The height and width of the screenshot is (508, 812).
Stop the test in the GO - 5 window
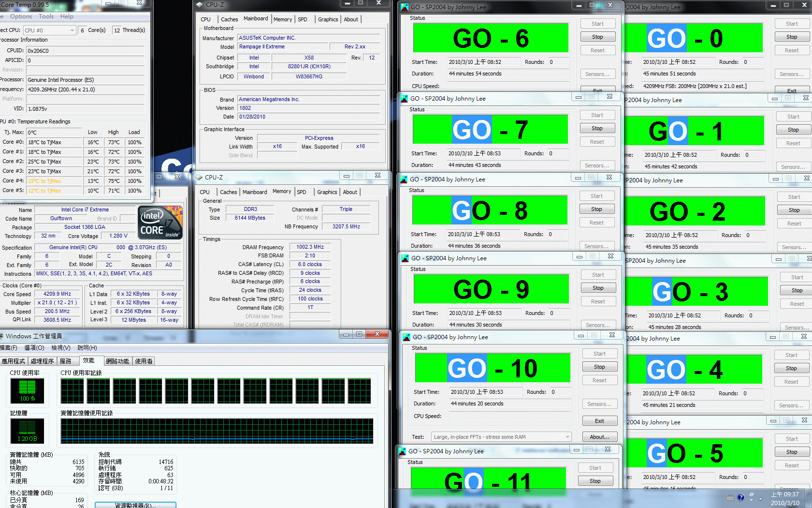[x=792, y=452]
